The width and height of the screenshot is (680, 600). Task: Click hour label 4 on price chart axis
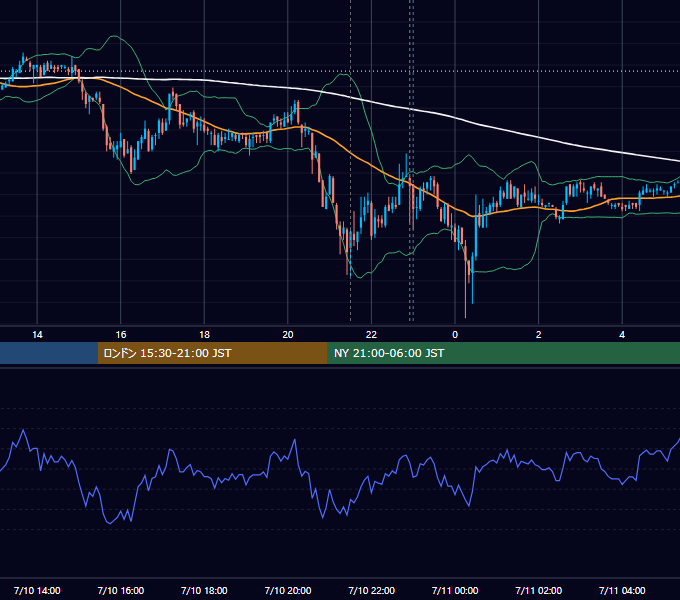click(622, 335)
